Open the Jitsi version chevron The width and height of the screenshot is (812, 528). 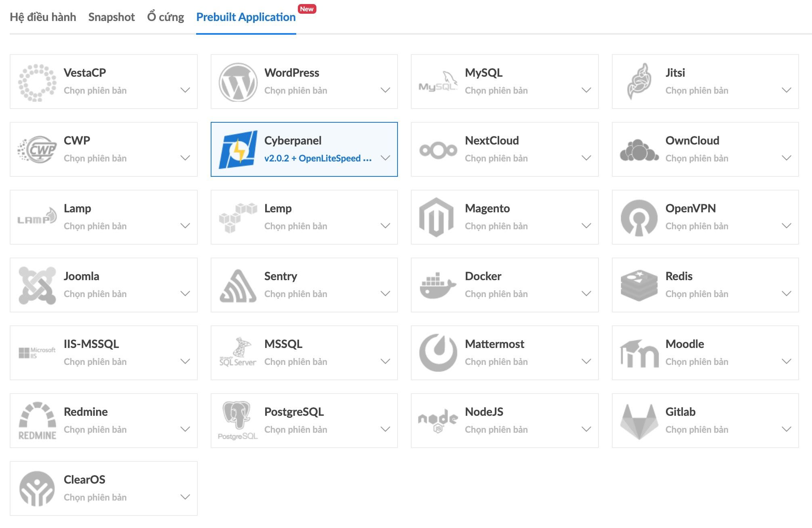click(786, 90)
